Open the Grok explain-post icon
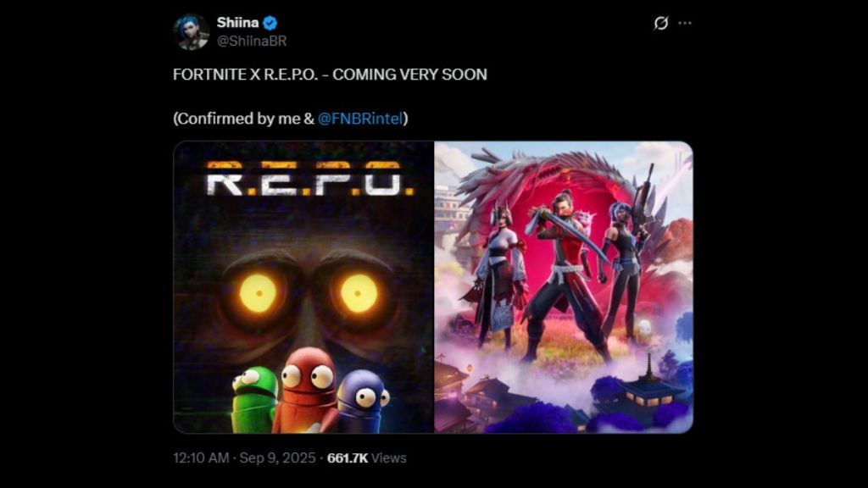 660,23
